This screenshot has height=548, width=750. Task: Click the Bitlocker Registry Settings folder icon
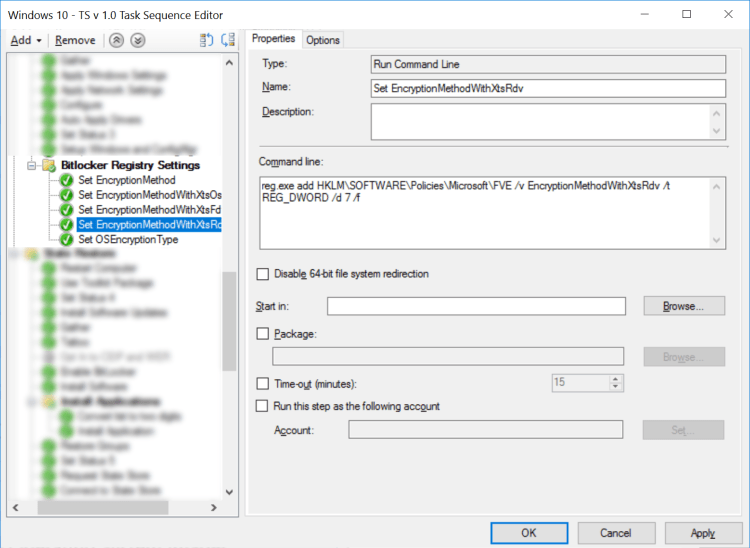pyautogui.click(x=48, y=165)
